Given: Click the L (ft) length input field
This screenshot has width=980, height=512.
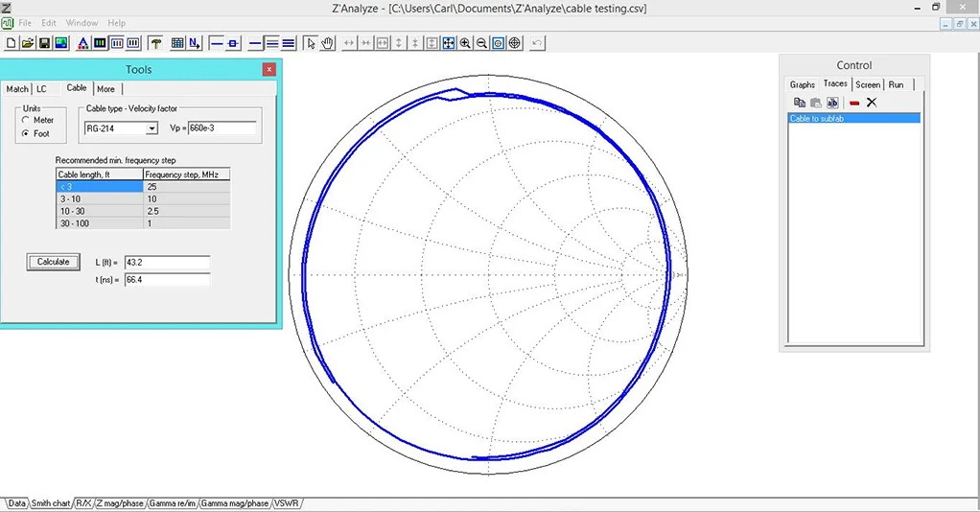Looking at the screenshot, I should point(167,263).
